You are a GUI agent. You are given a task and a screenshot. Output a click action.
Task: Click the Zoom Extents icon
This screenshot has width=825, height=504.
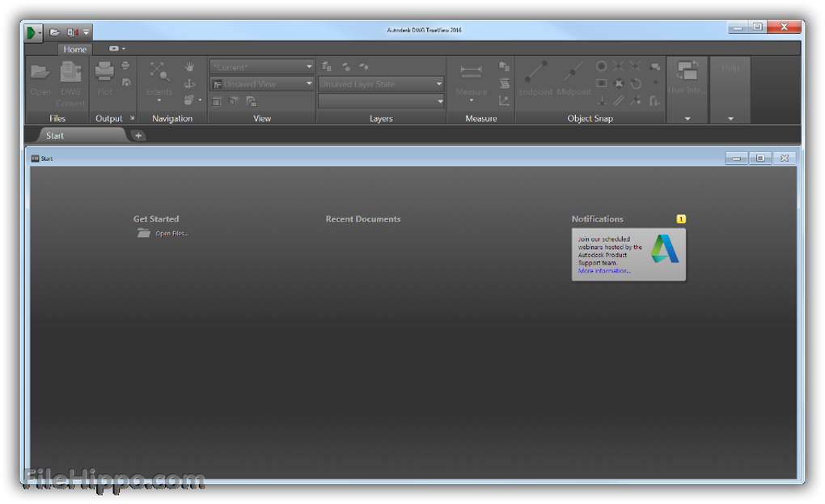[x=159, y=74]
